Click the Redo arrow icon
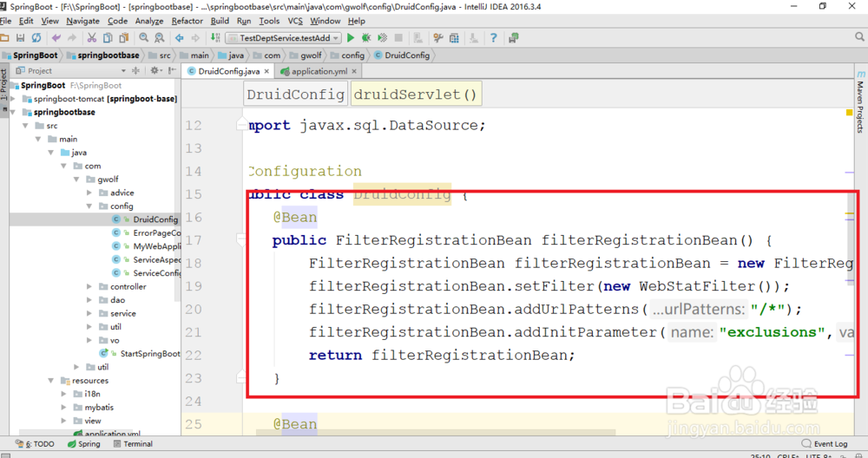 (72, 37)
